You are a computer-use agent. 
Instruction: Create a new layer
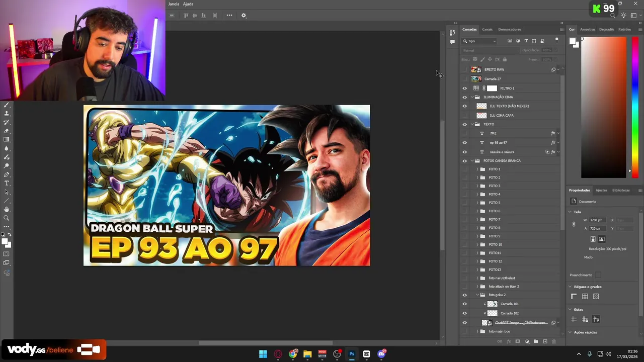click(545, 341)
